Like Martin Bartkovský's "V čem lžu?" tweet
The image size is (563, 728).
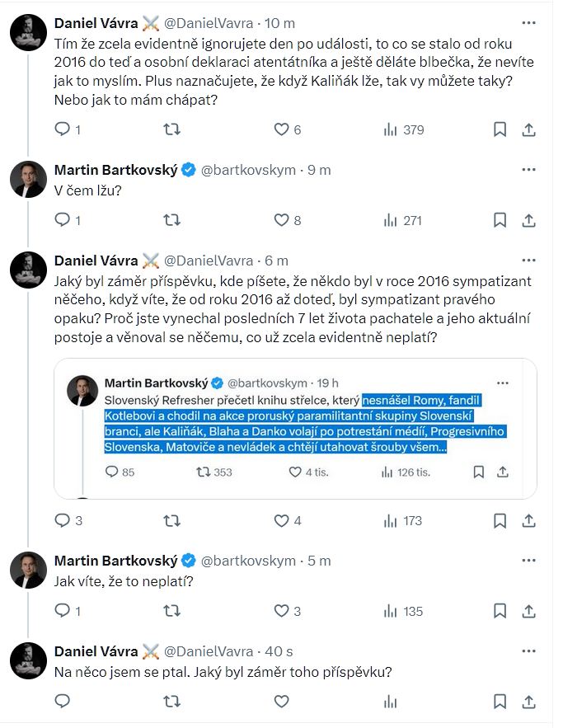(282, 220)
